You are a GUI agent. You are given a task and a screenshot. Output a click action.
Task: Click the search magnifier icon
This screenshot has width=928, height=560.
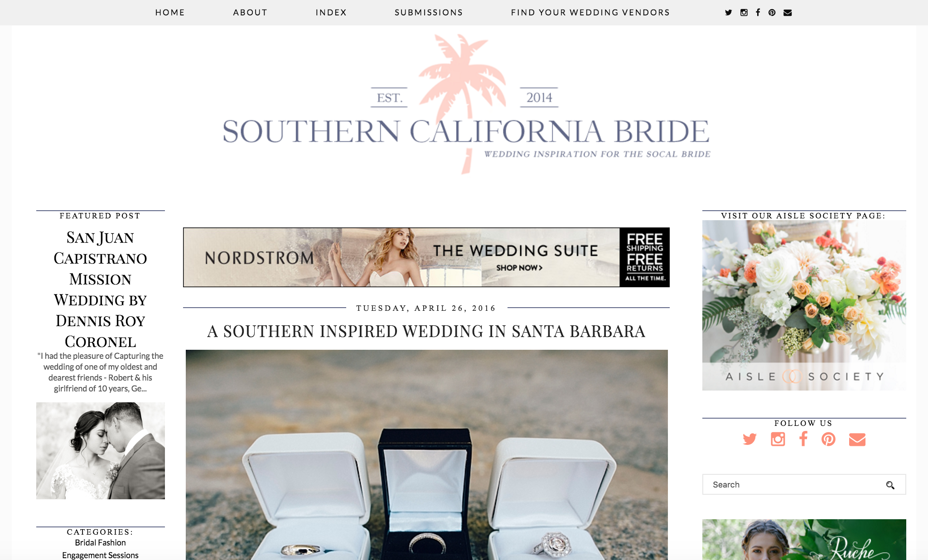(890, 485)
